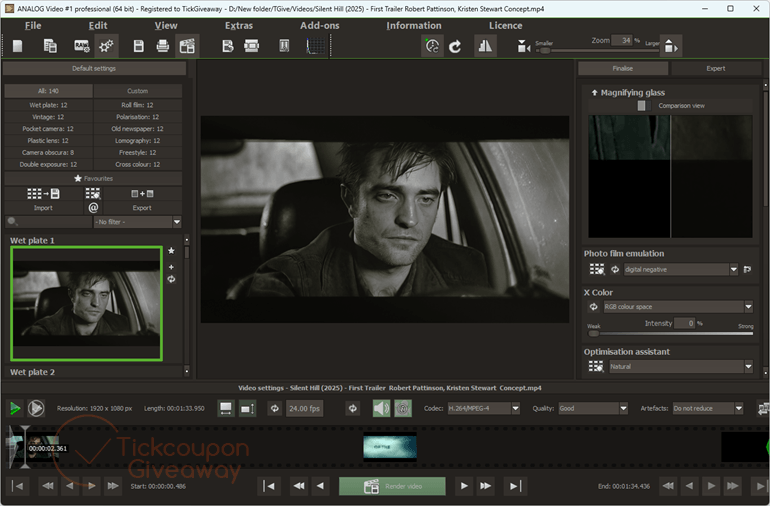Toggle the Favourites star filter
The height and width of the screenshot is (506, 770).
93,178
